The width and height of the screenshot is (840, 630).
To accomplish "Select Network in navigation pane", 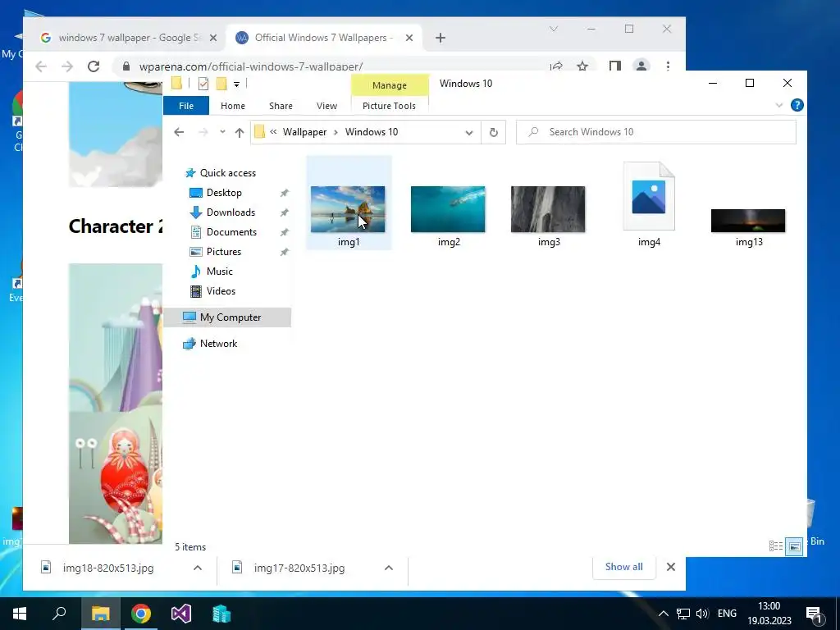I will pyautogui.click(x=218, y=344).
